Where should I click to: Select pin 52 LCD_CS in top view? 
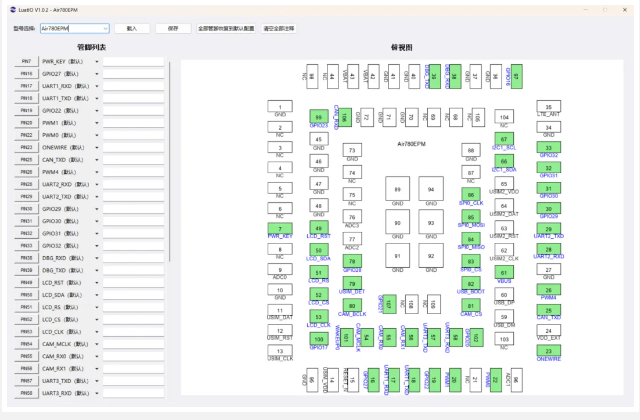point(319,294)
